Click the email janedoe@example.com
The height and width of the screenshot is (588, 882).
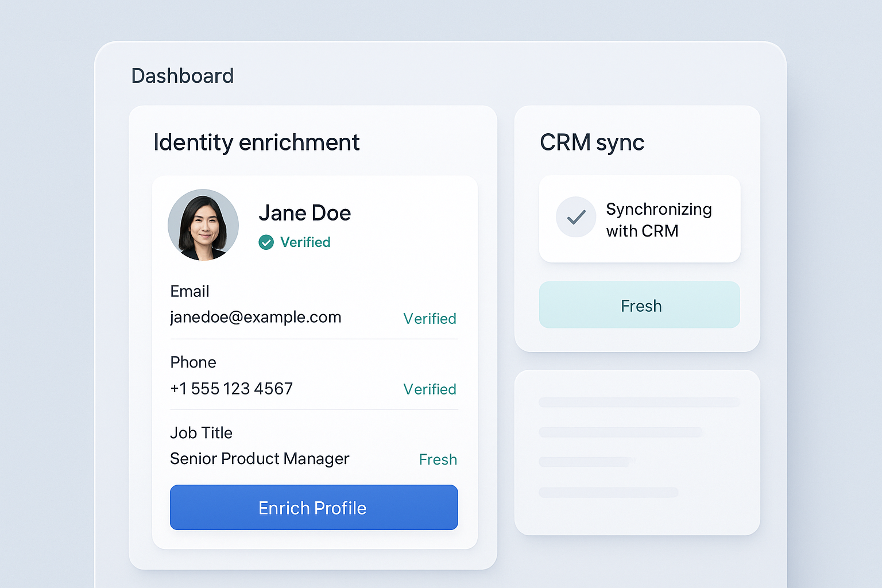(256, 317)
